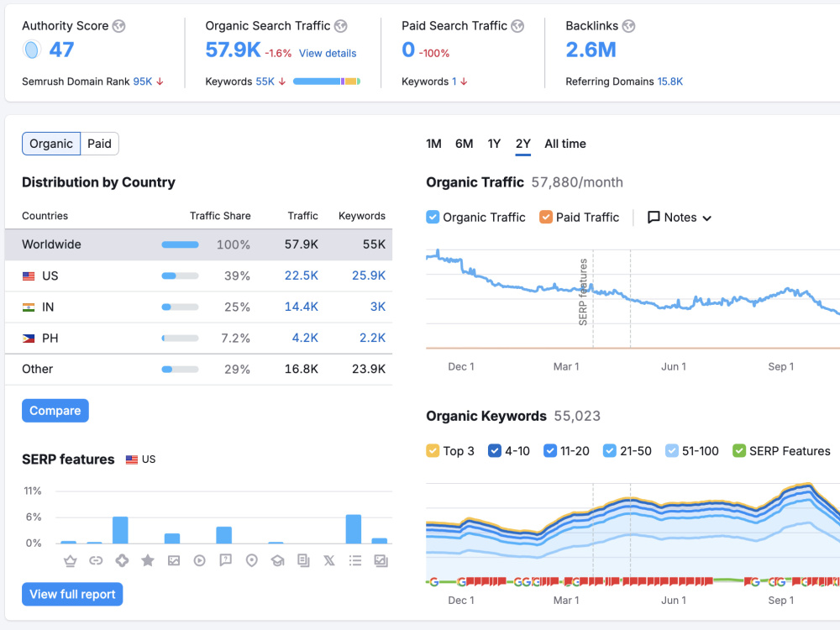Click the keyword position distribution bar
Screen dimensions: 840x630
coord(327,81)
